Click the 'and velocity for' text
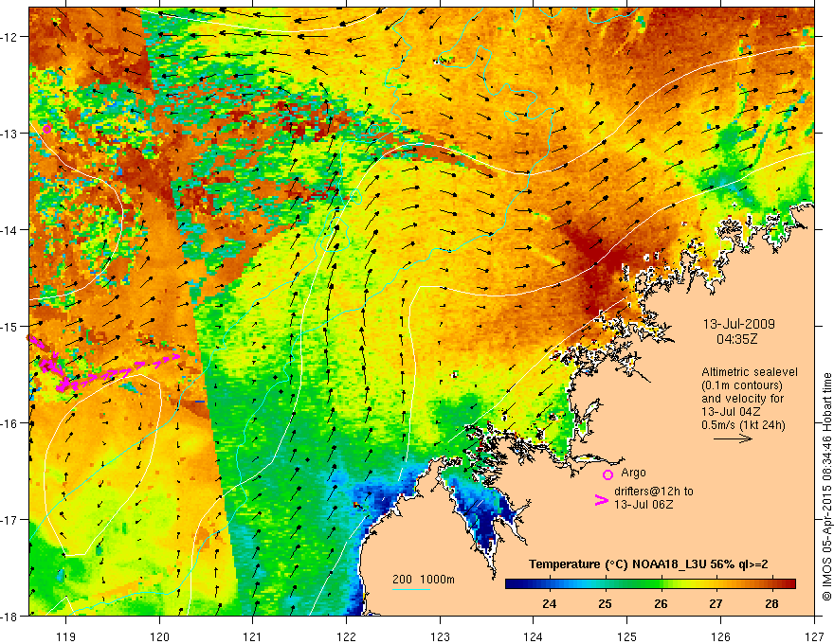 (x=742, y=398)
